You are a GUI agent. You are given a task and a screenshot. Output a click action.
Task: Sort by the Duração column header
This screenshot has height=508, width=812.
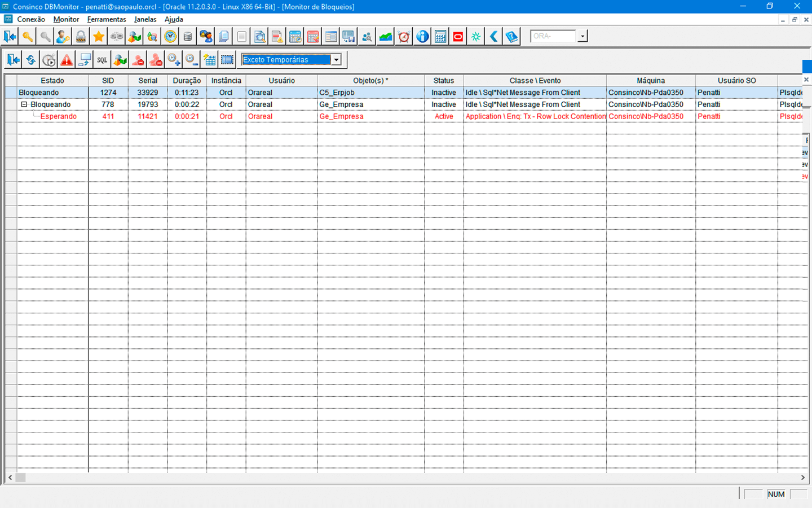click(187, 81)
